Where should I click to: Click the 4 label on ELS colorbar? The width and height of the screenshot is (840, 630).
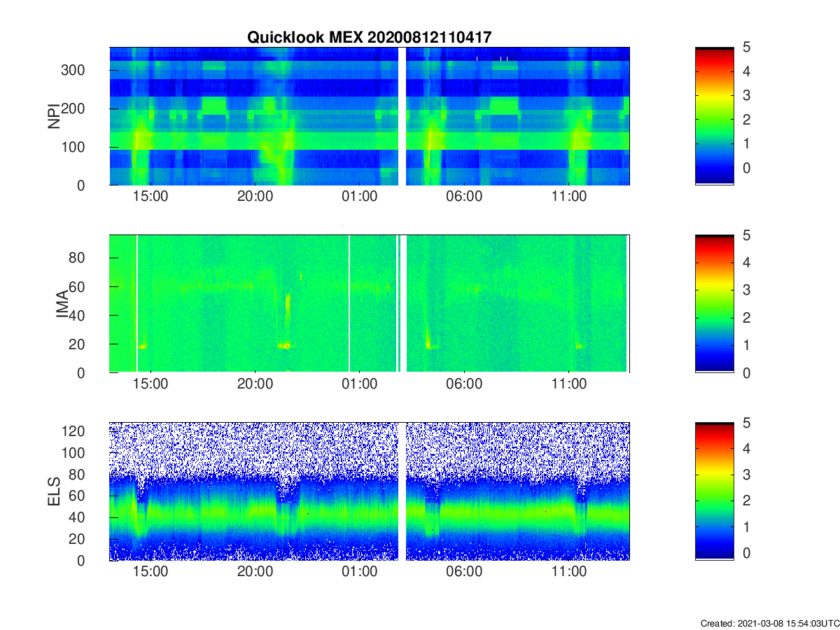click(x=746, y=449)
